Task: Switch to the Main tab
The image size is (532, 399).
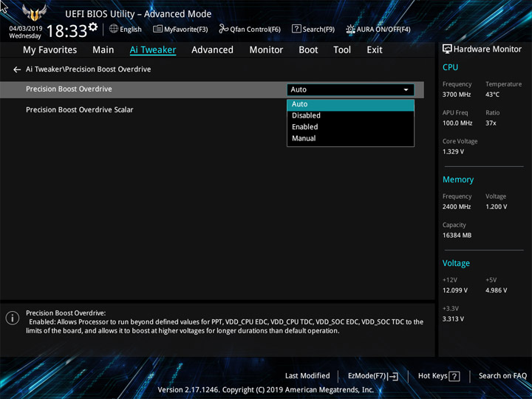Action: point(103,50)
